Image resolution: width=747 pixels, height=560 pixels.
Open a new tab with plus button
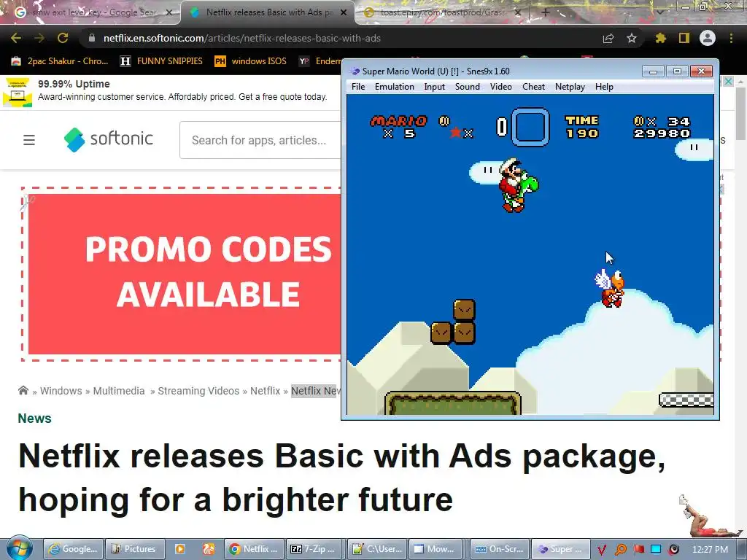point(546,12)
